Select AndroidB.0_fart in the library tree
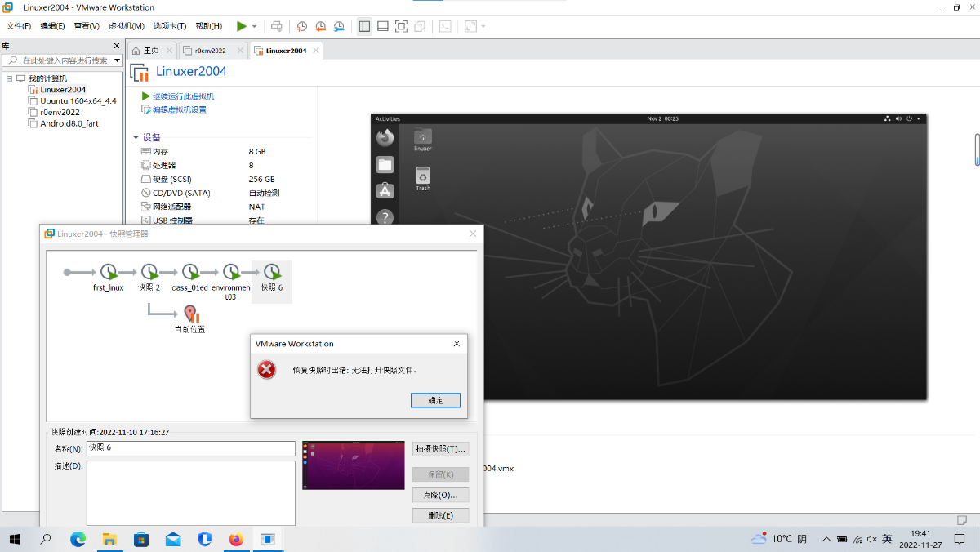 click(69, 124)
